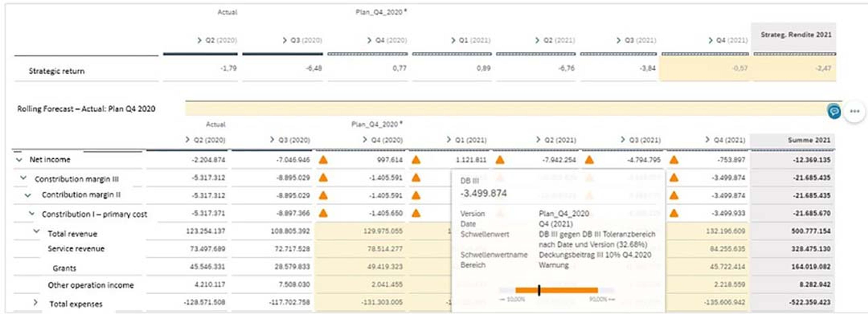This screenshot has width=868, height=314.
Task: Expand Q1 (2021) column in Strategic return table
Action: point(453,40)
